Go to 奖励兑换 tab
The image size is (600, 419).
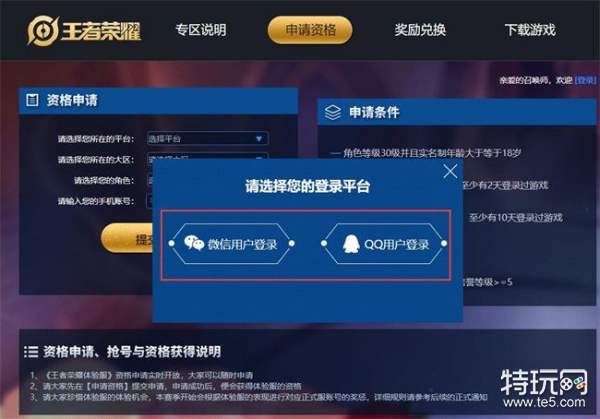[x=420, y=30]
